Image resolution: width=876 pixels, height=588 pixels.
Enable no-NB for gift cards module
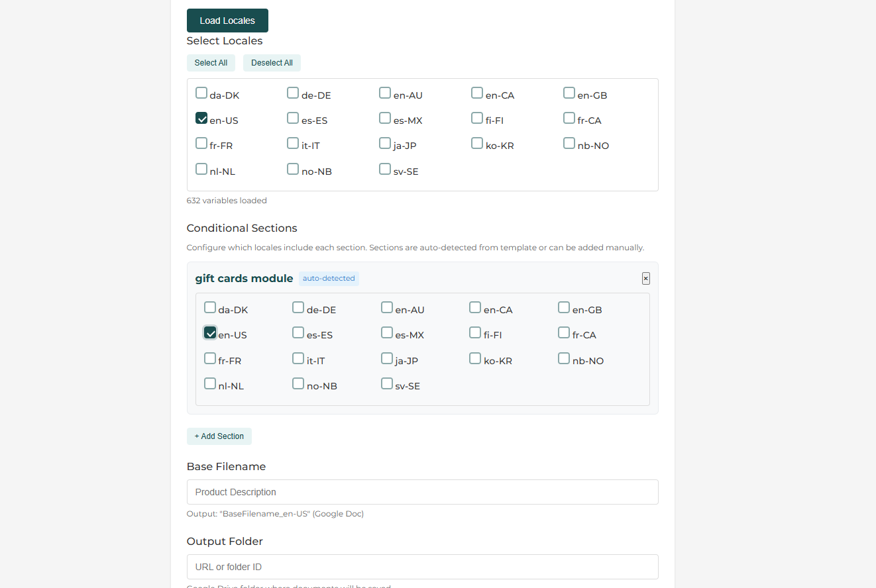[298, 383]
